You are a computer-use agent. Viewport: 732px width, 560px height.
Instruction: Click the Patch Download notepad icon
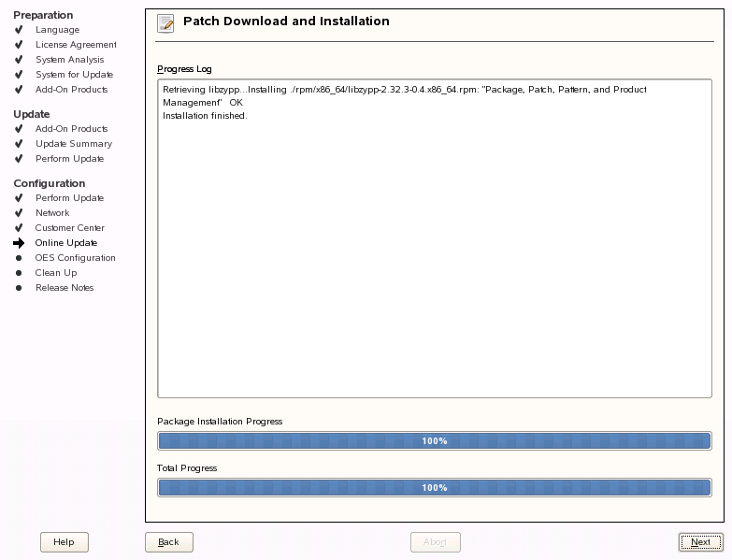coord(165,23)
